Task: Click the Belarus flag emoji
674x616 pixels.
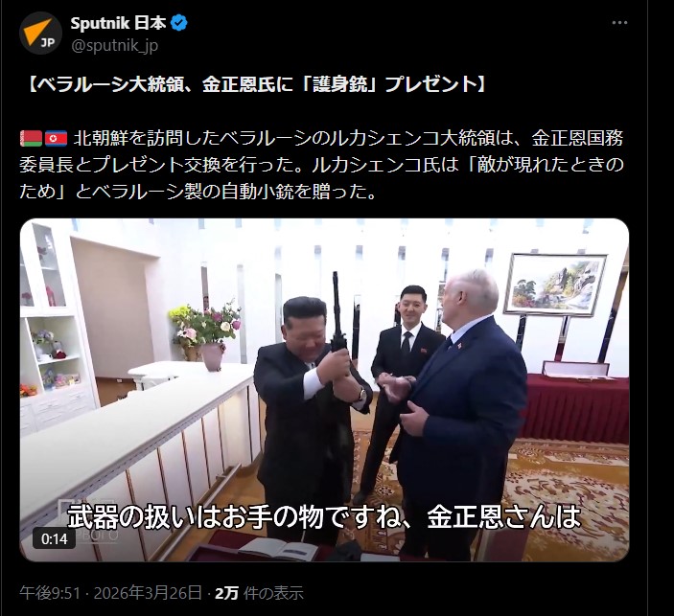Action: tap(31, 138)
